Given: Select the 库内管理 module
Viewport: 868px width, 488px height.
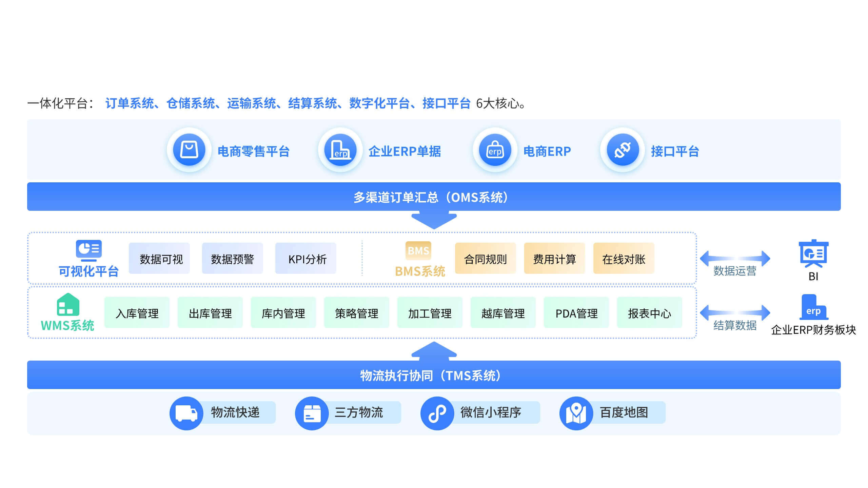Looking at the screenshot, I should 283,312.
